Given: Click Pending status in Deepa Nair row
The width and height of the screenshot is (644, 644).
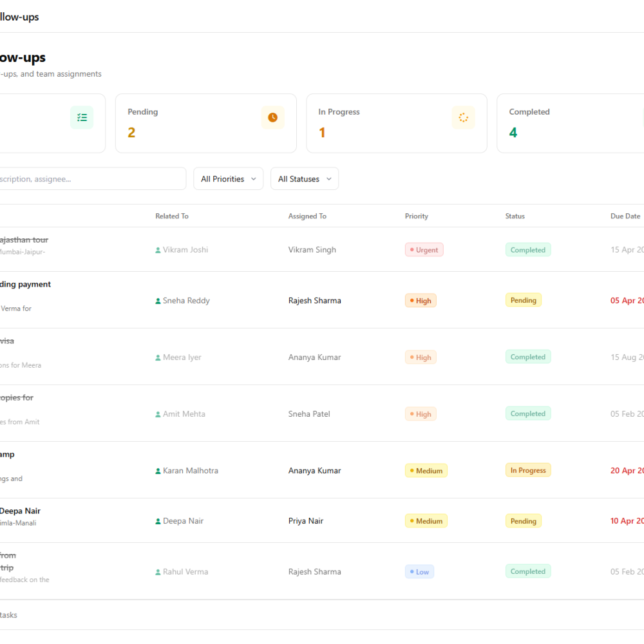Looking at the screenshot, I should click(524, 521).
